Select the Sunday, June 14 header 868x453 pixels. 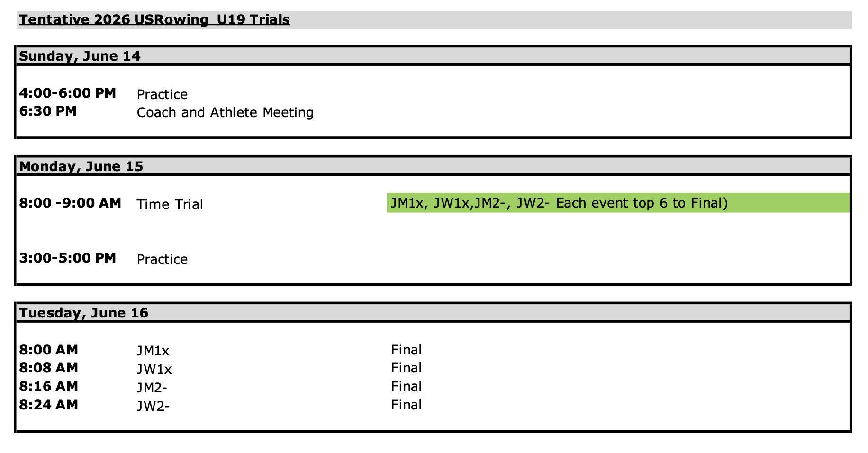coord(80,56)
